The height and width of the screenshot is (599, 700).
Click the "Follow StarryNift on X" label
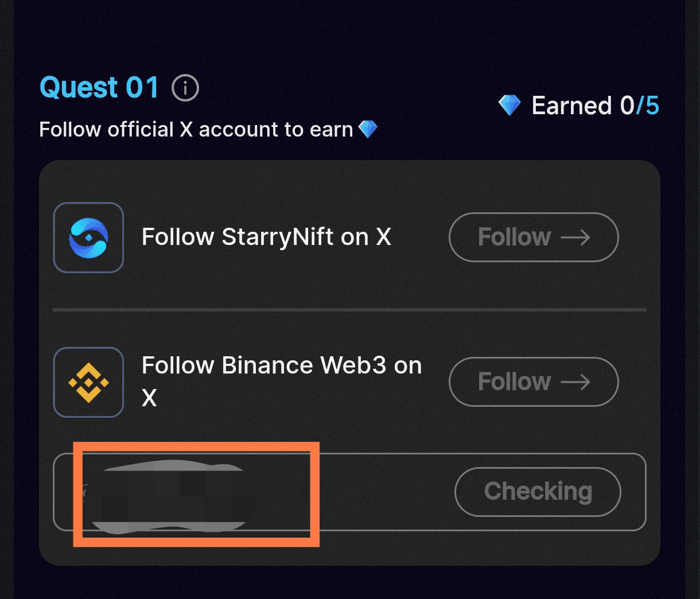[266, 237]
